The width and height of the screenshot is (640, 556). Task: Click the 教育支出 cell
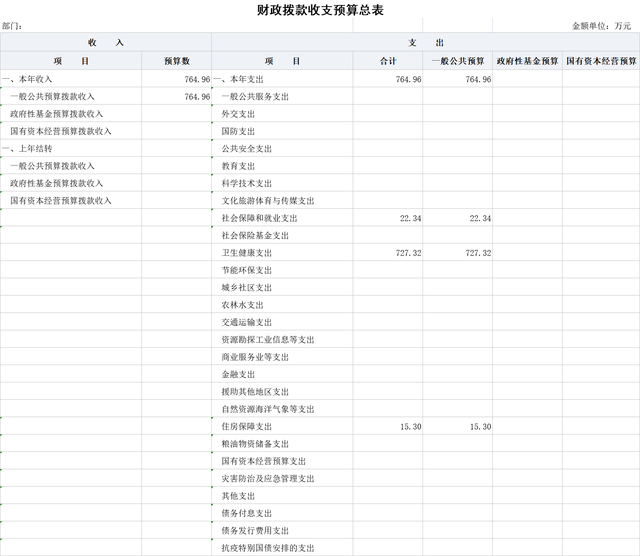pyautogui.click(x=238, y=166)
